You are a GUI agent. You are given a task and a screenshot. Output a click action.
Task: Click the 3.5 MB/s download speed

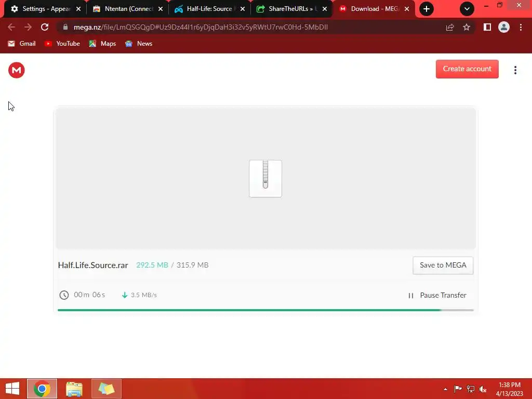coord(144,295)
